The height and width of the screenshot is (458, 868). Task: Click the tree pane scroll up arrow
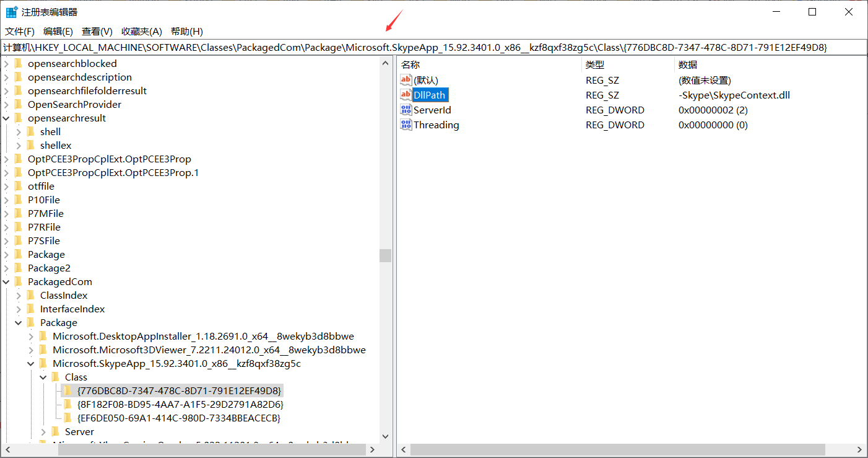pos(385,63)
